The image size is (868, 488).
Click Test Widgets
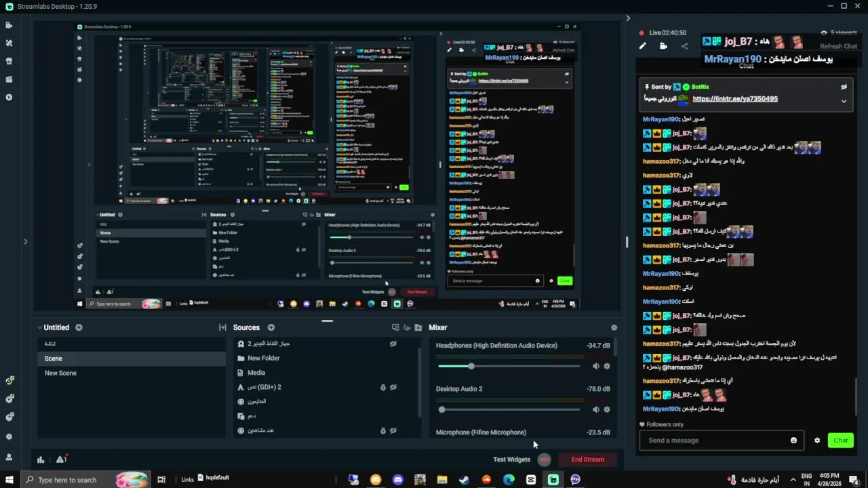coord(511,460)
